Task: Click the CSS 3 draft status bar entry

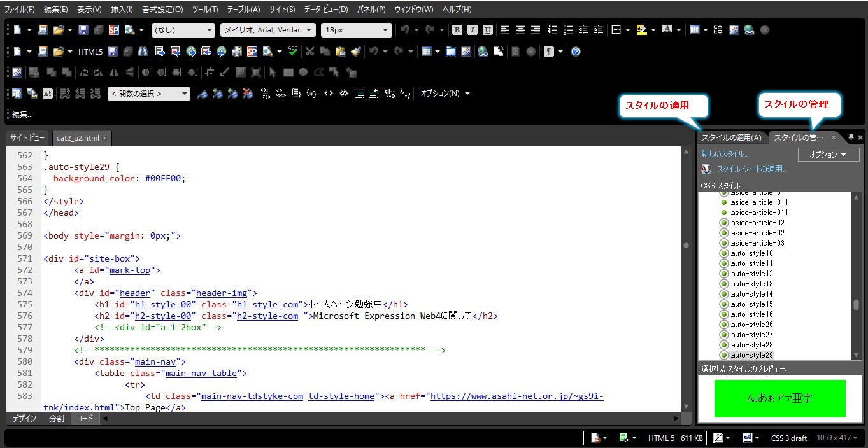Action: pyautogui.click(x=788, y=438)
